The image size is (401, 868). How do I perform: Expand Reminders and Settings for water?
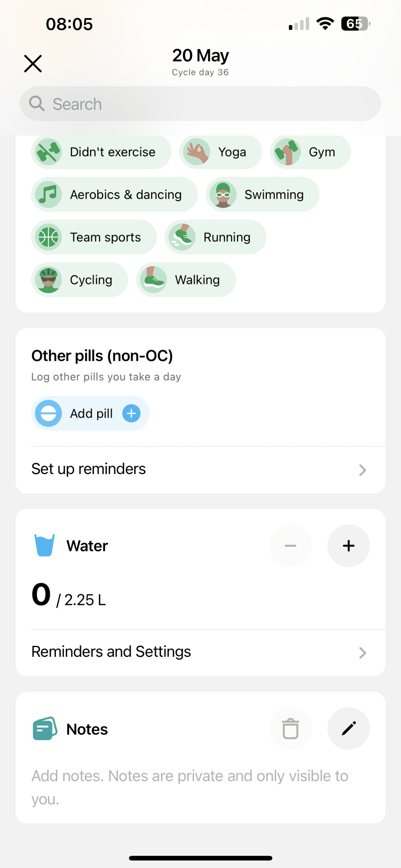click(x=362, y=652)
